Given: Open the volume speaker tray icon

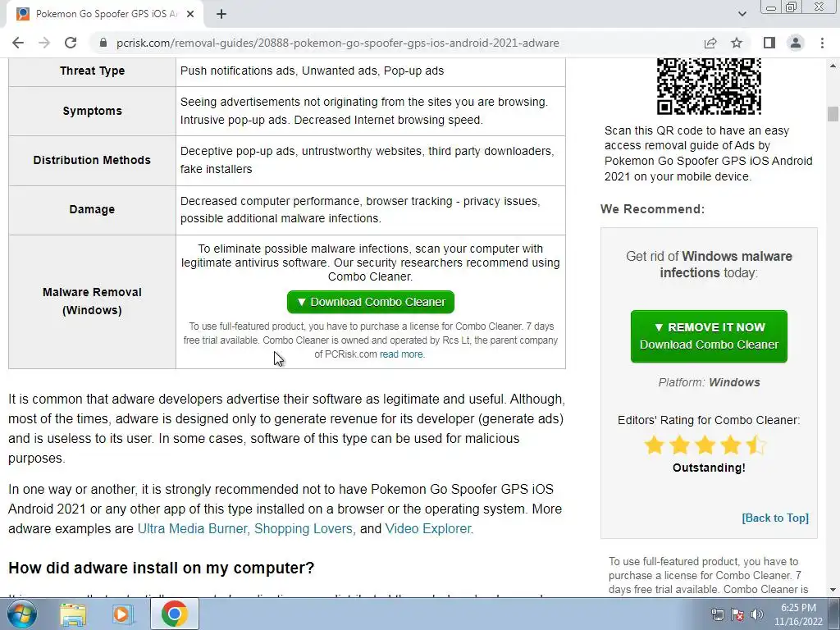Looking at the screenshot, I should 756,614.
